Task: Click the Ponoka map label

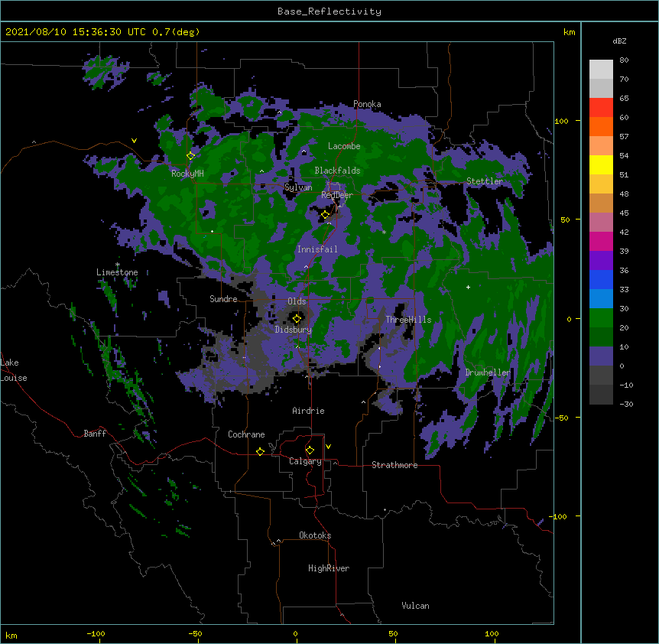Action: [x=367, y=104]
